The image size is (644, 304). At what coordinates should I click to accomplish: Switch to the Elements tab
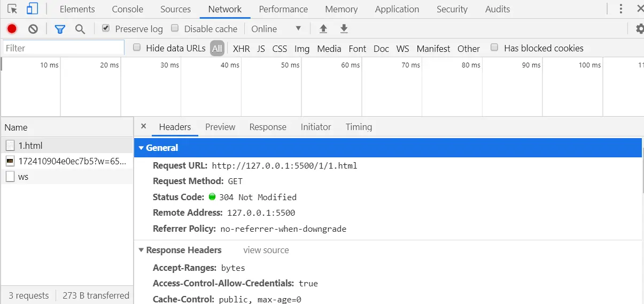[77, 9]
